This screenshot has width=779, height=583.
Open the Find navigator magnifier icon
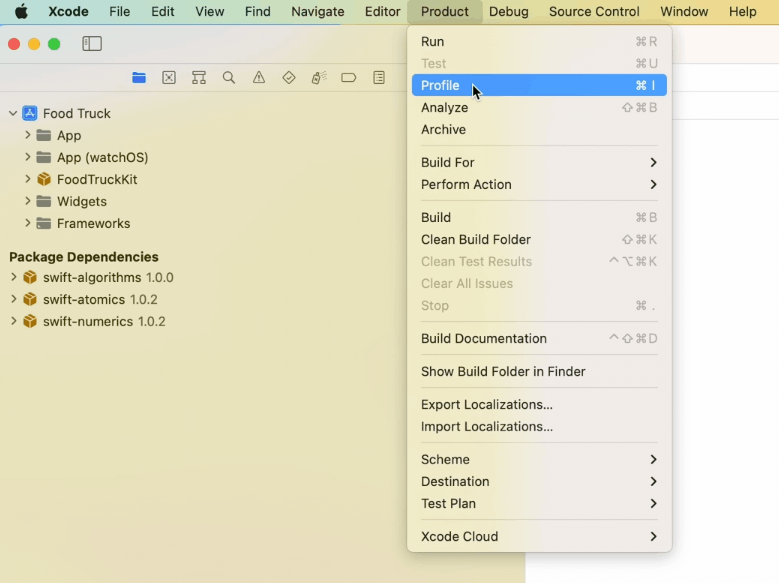tap(229, 78)
